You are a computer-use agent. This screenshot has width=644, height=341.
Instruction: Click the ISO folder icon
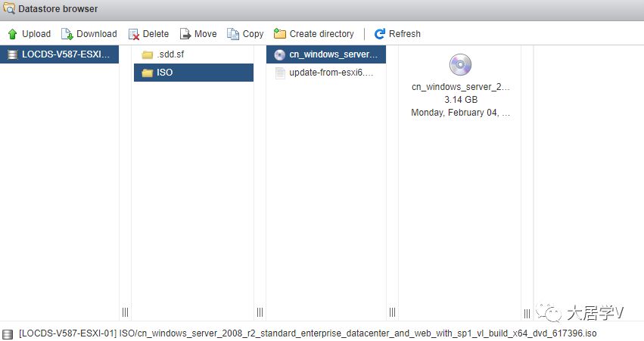pos(147,73)
